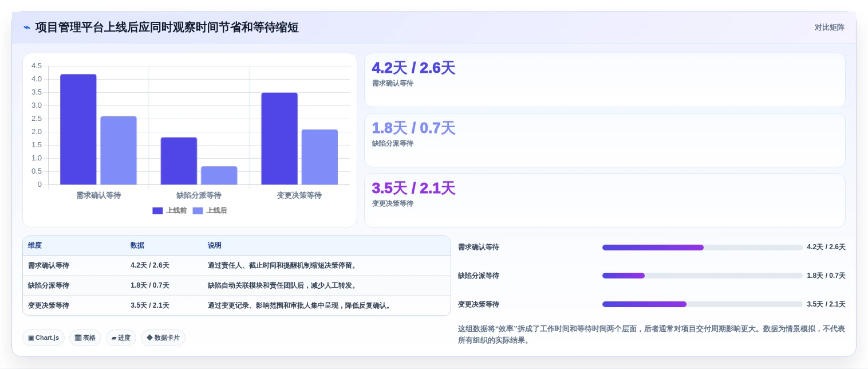This screenshot has height=369, width=868.
Task: Click the 上线后 bar for 变更决策等待
Action: tap(319, 157)
